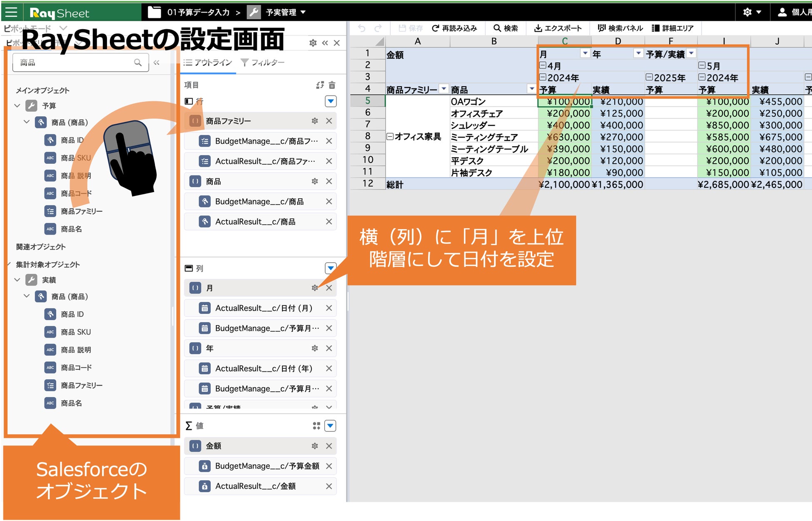Focus the 商品 search input field

[75, 63]
